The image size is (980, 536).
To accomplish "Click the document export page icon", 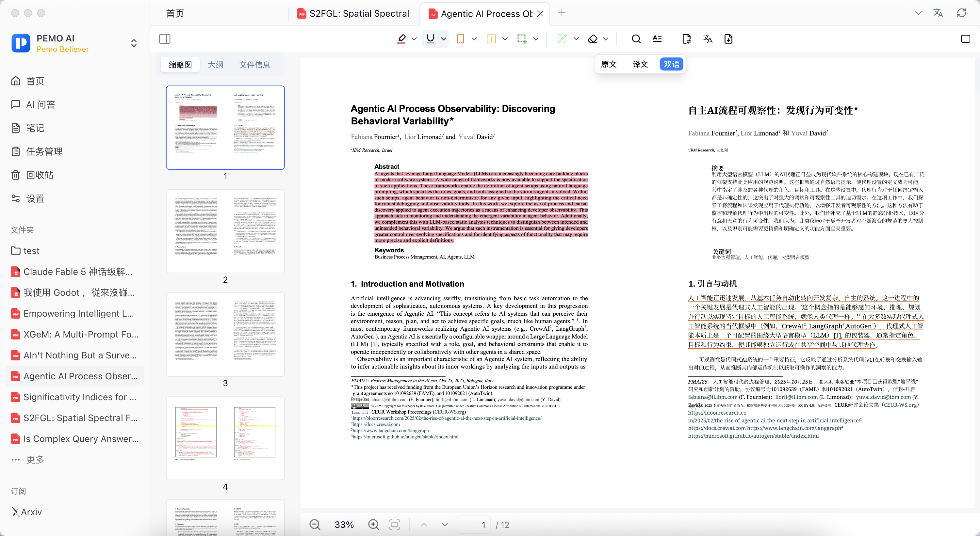I will (687, 39).
